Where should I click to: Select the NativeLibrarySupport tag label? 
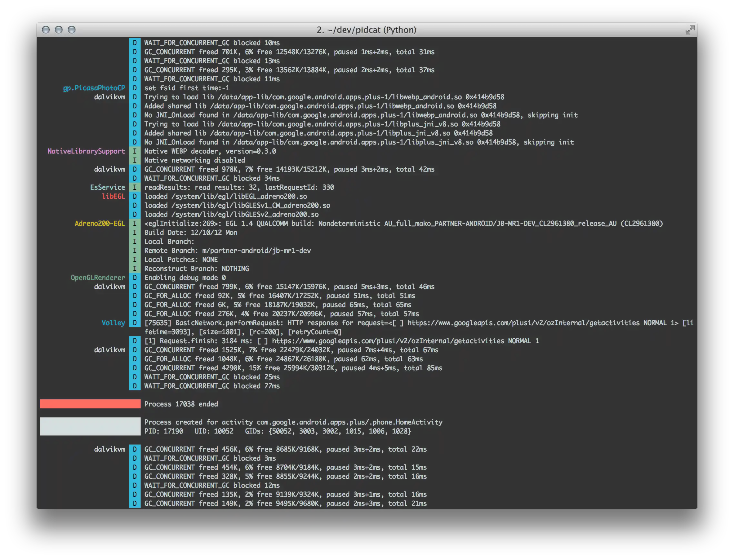86,151
